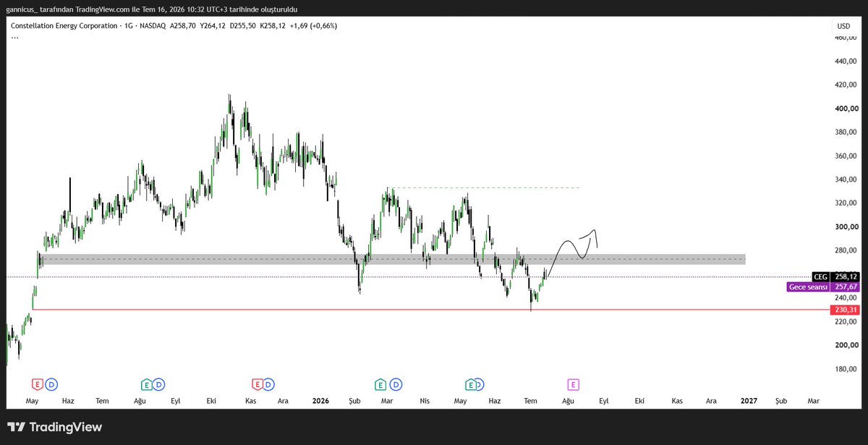Screen dimensions: 868x445
Task: Click the Nis label on the time axis
Action: [x=424, y=400]
